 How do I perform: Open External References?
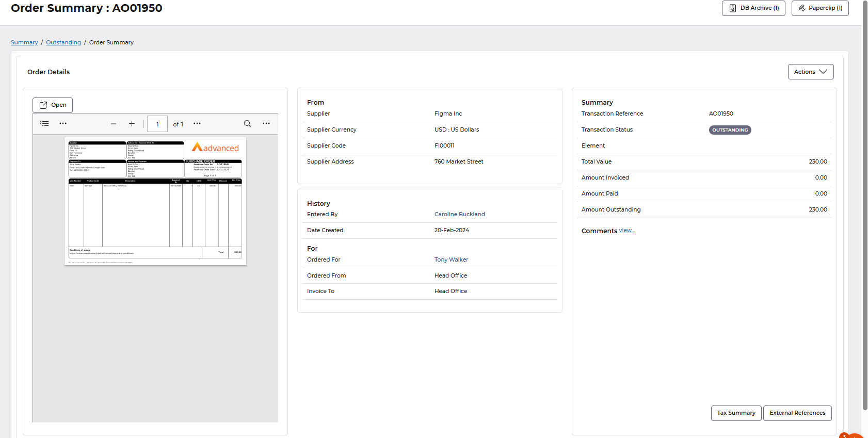click(797, 413)
